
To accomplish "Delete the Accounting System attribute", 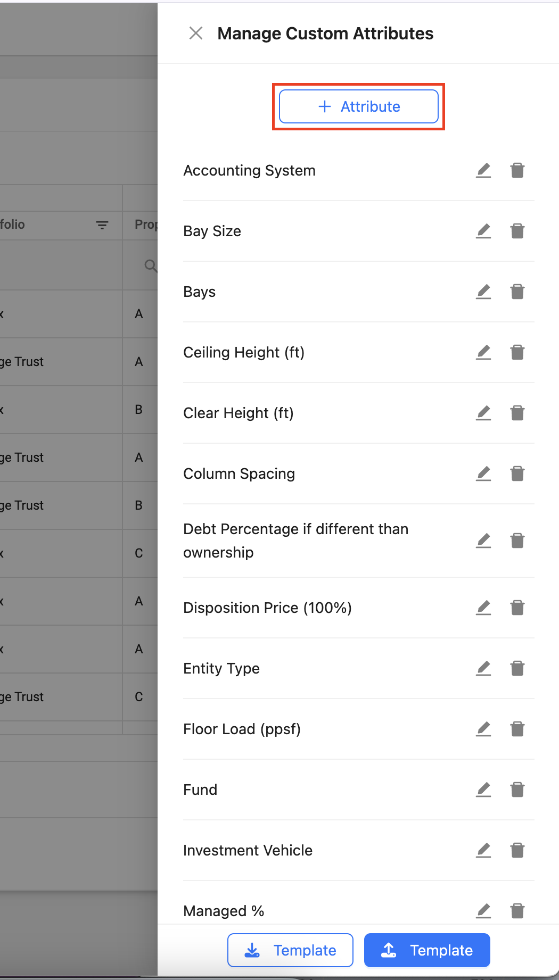I will tap(517, 170).
